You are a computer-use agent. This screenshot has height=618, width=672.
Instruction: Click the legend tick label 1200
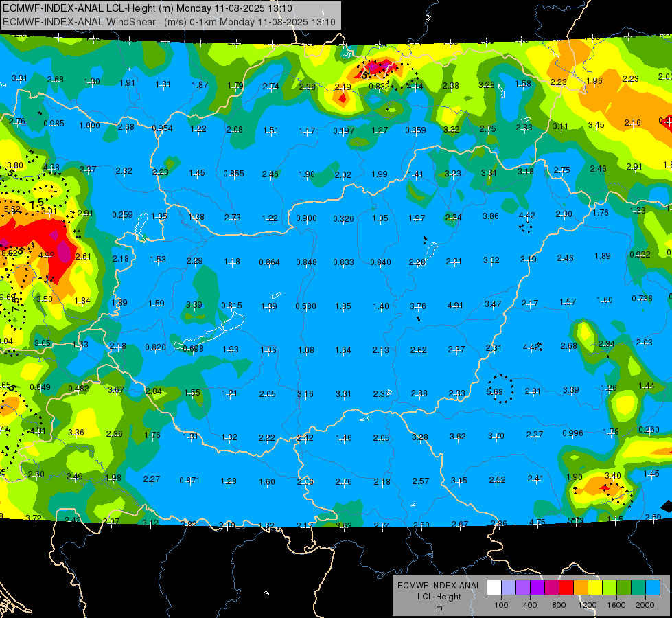tap(587, 605)
